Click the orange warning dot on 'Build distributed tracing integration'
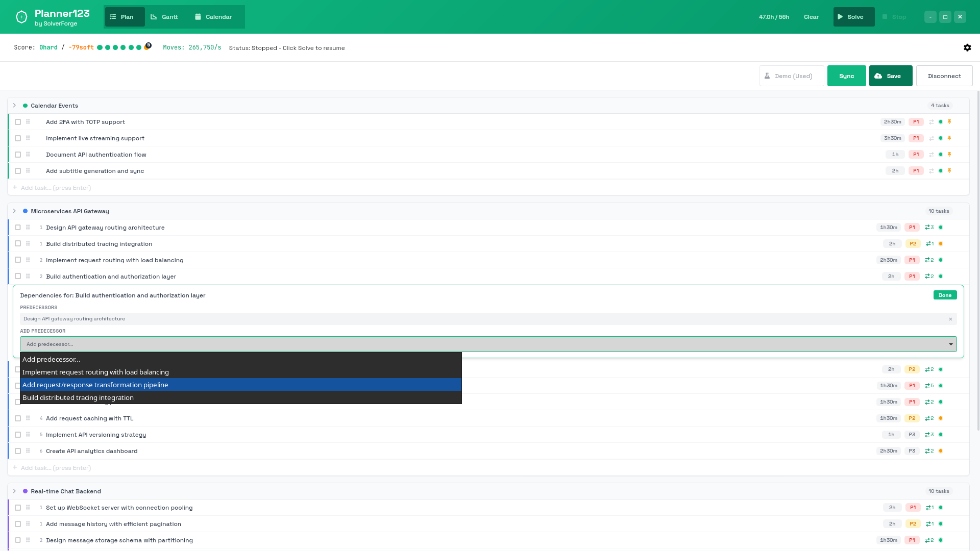 click(940, 244)
